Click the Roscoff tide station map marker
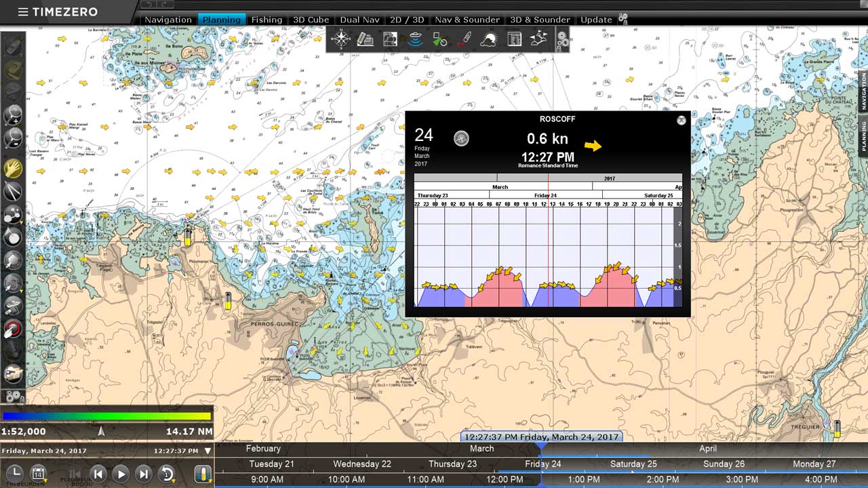 (188, 237)
